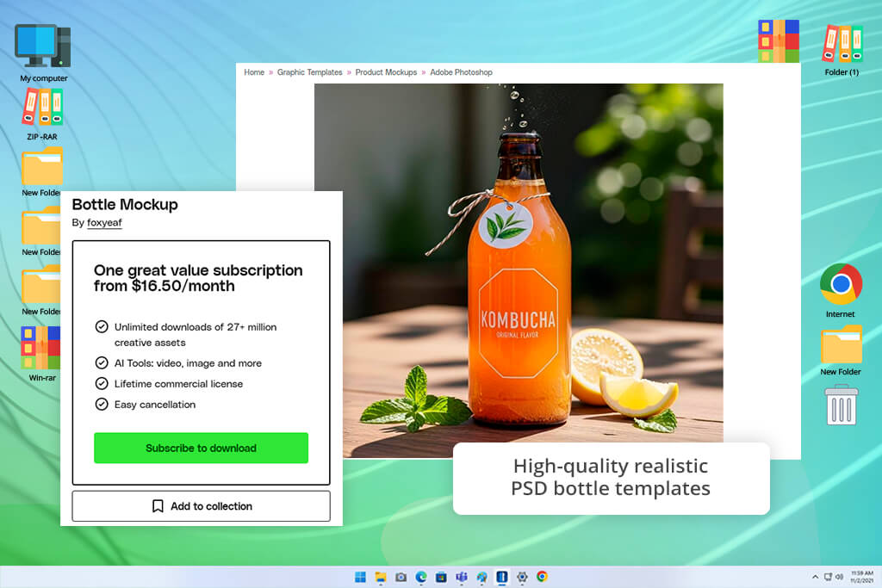The image size is (882, 588).
Task: Click "Unlimited downloads of 27+ million" line
Action: [196, 326]
